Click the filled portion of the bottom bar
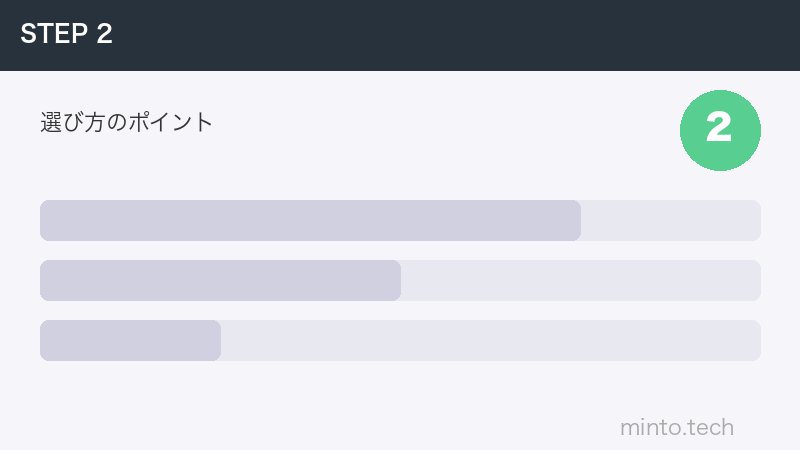The width and height of the screenshot is (800, 450). (x=130, y=341)
